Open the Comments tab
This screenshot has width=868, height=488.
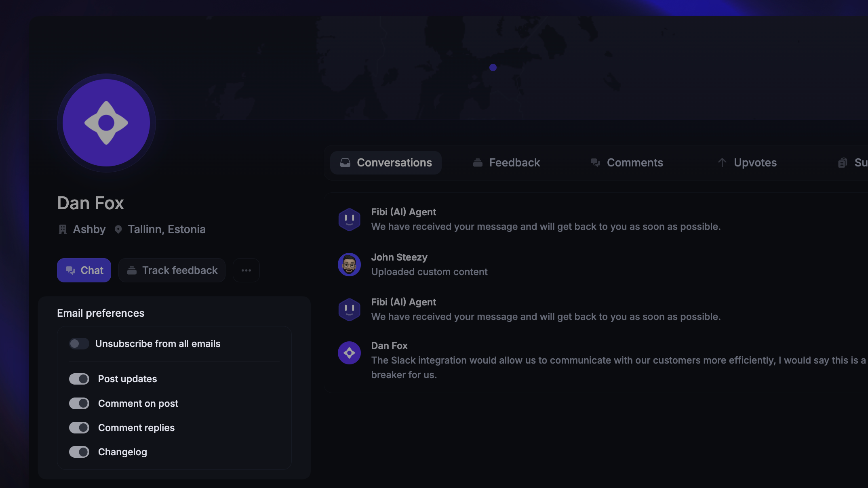(x=627, y=163)
